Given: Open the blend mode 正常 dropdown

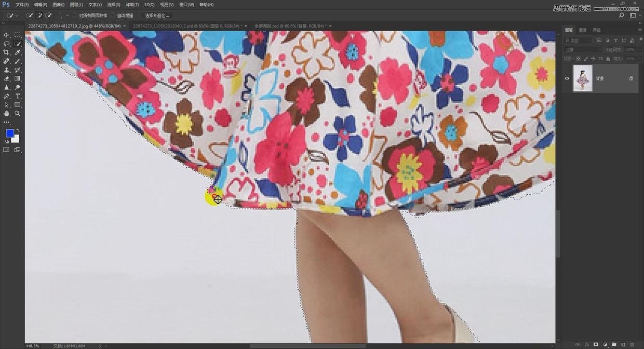Looking at the screenshot, I should click(x=582, y=50).
